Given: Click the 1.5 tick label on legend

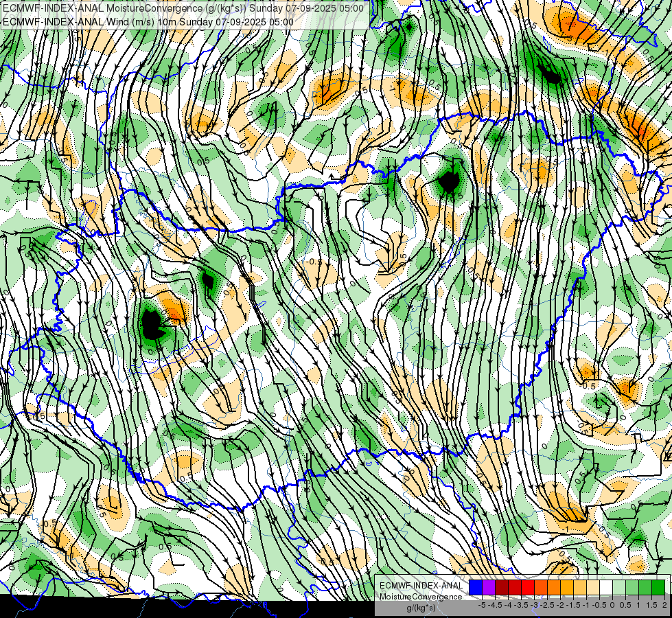Looking at the screenshot, I should click(652, 605).
